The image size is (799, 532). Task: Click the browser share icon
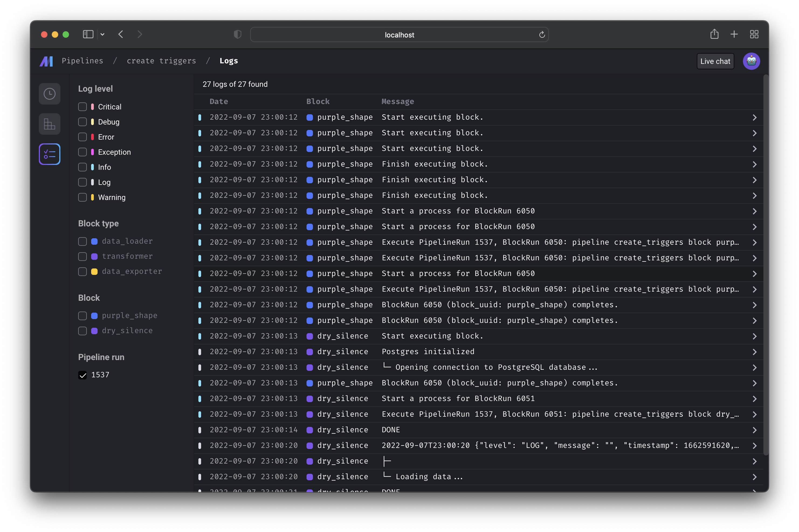coord(715,34)
